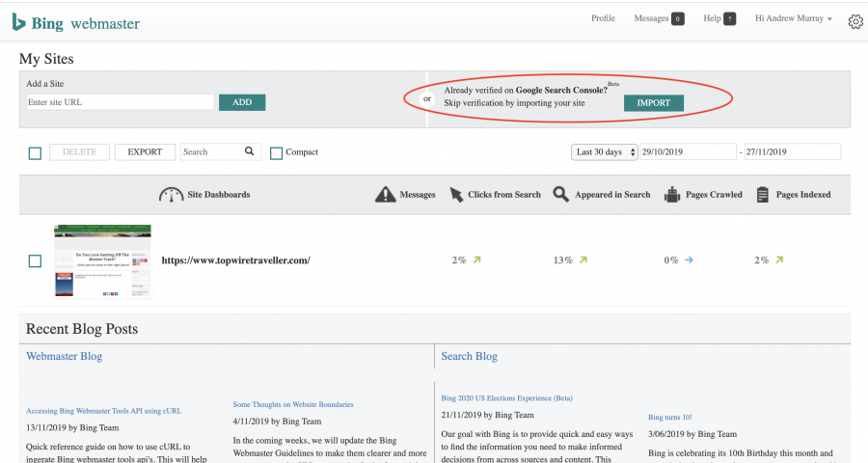The image size is (868, 463).
Task: Open the https://www.topwiretraveller.com/ site link
Action: 236,260
